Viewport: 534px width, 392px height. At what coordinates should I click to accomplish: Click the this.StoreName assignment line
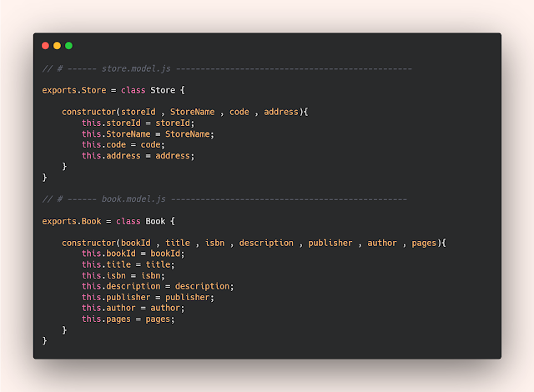(148, 133)
